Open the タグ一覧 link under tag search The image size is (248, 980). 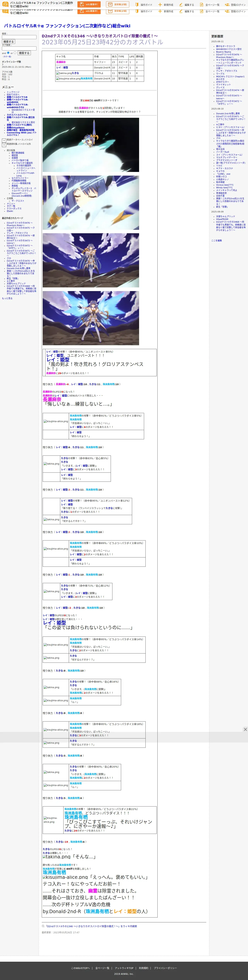[7, 57]
